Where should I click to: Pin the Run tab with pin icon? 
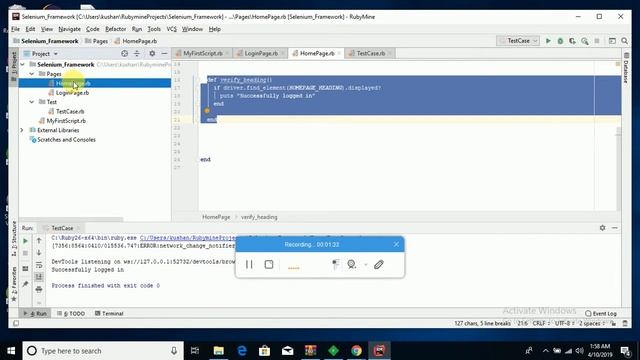pos(25,284)
